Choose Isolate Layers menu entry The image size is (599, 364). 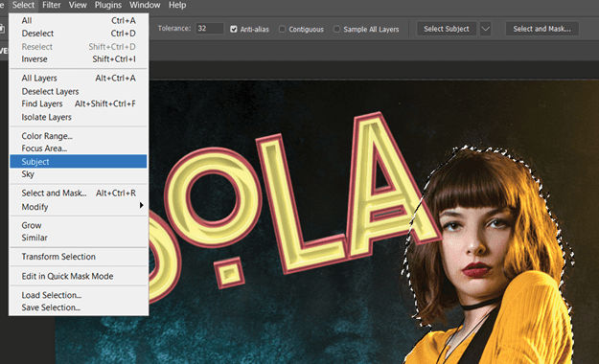(x=79, y=117)
